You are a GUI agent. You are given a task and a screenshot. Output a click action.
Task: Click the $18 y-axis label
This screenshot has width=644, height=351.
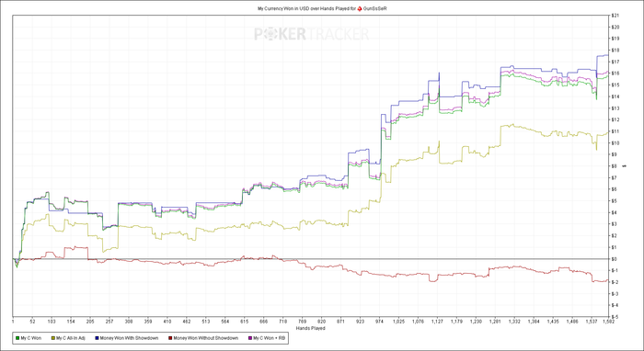pyautogui.click(x=615, y=51)
